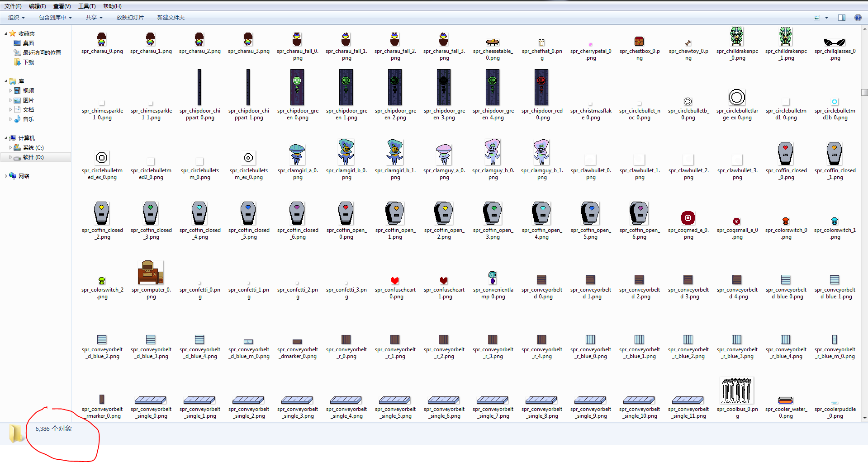Click the scrollbar up arrow
This screenshot has width=868, height=462.
click(864, 28)
